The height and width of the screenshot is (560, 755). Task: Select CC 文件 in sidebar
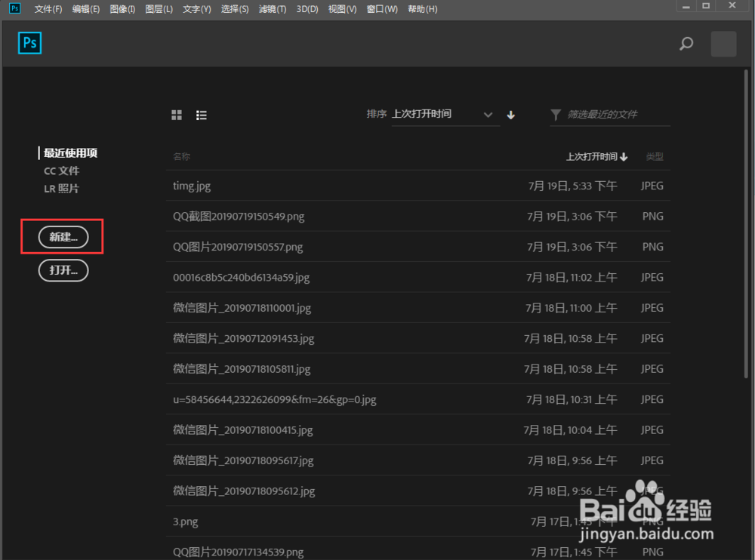tap(61, 171)
